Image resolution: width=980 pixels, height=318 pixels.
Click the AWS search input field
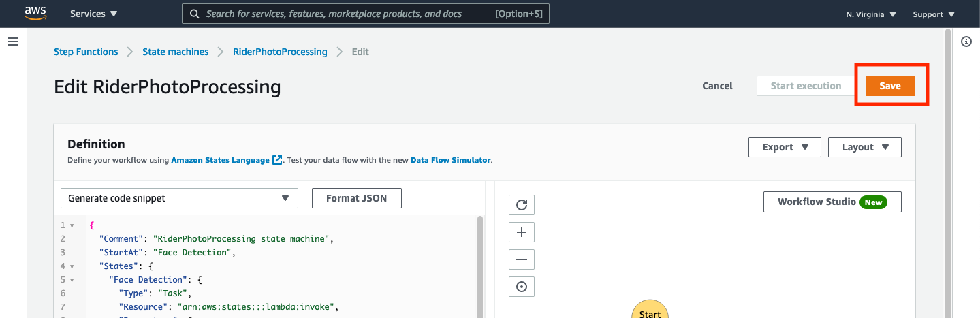pos(366,14)
